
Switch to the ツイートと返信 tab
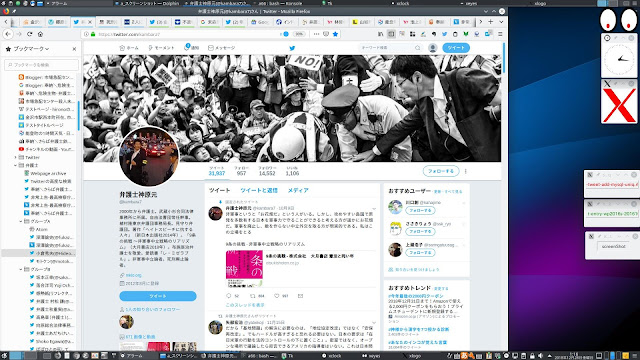coord(259,191)
